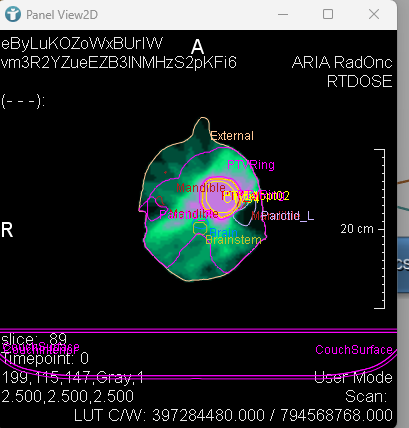This screenshot has height=428, width=409.
Task: Select the PTVRing structure label
Action: point(251,165)
